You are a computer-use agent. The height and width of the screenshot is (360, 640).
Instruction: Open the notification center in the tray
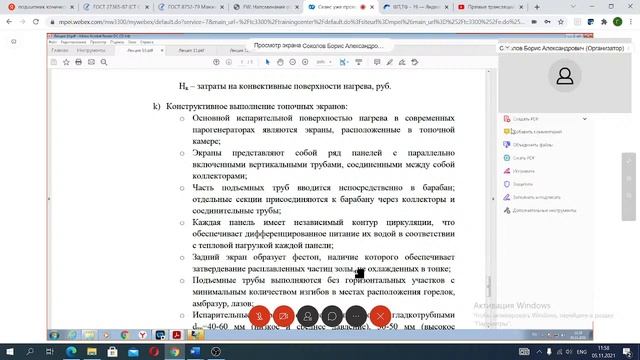627,351
